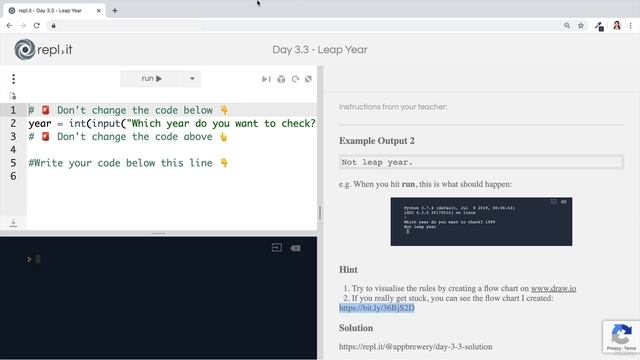This screenshot has height=360, width=640.
Task: Open a new browser tab
Action: coord(115,11)
